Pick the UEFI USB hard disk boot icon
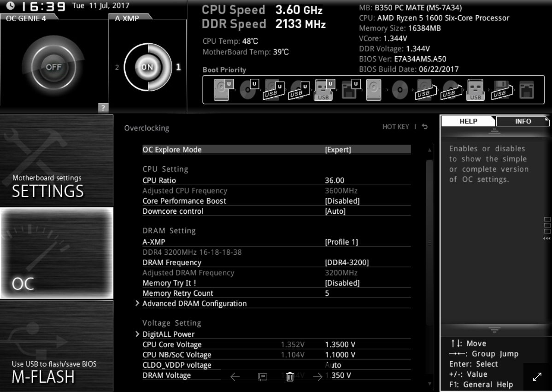 click(x=274, y=90)
